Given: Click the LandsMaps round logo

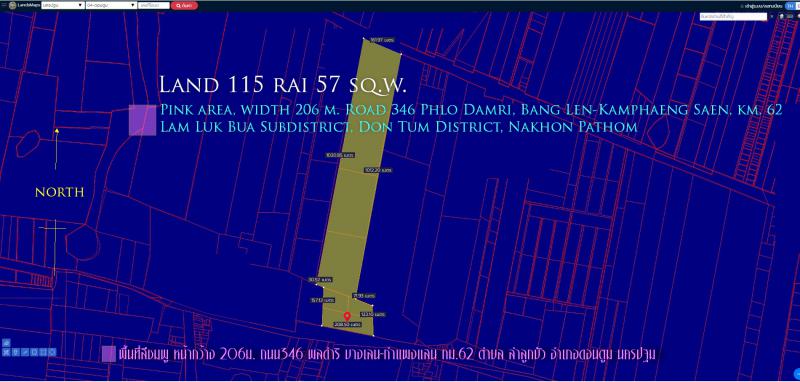Looking at the screenshot, I should tap(12, 5).
